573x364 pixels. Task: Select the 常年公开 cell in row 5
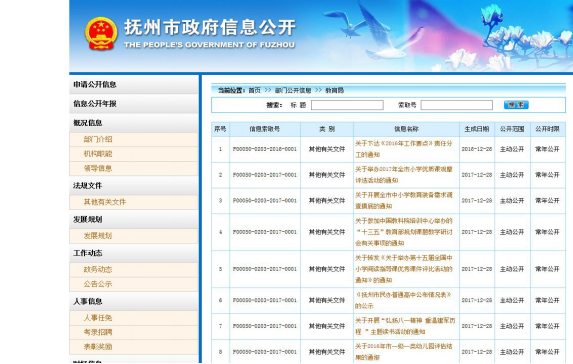tap(547, 269)
